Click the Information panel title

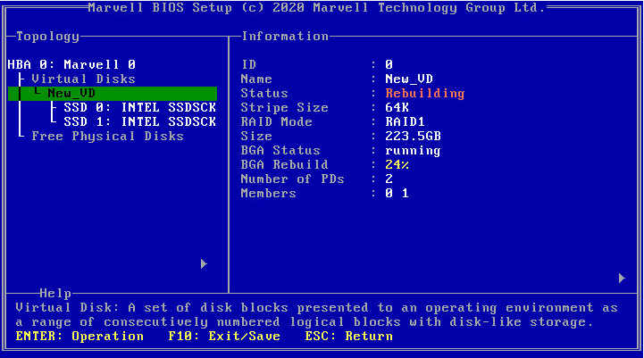click(x=285, y=36)
